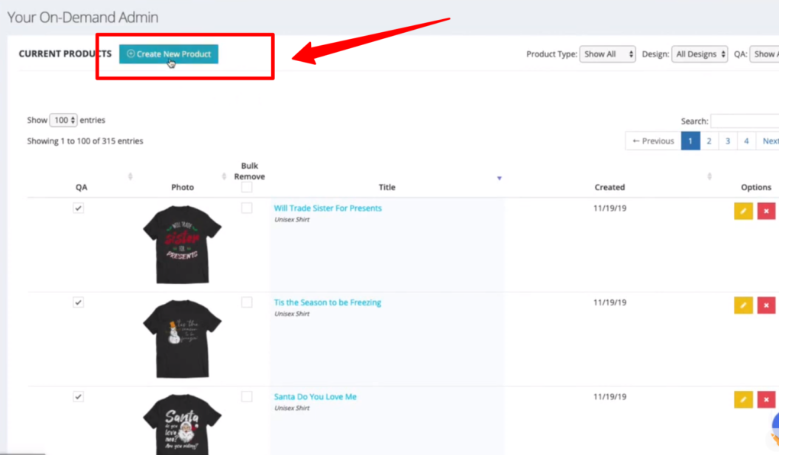This screenshot has width=785, height=459.
Task: Delete the Santa Do You Love Me product
Action: [x=766, y=399]
